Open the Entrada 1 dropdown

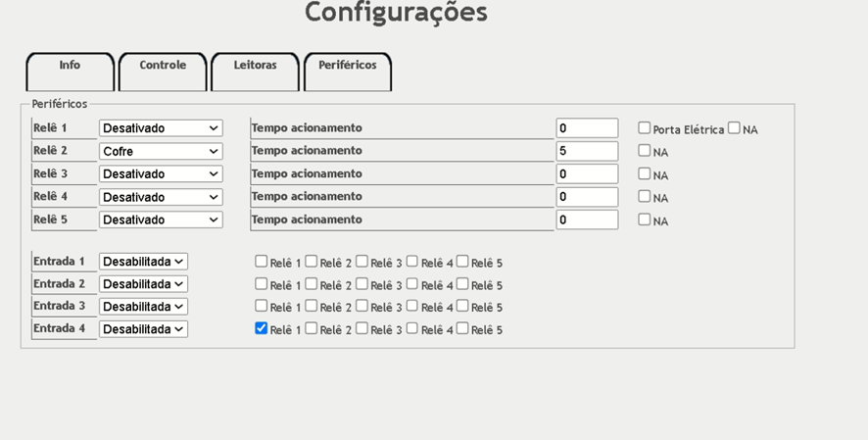coord(143,262)
